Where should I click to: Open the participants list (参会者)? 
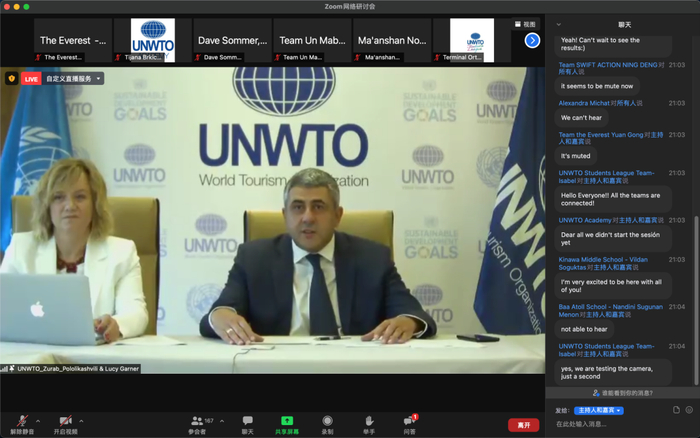tap(197, 423)
